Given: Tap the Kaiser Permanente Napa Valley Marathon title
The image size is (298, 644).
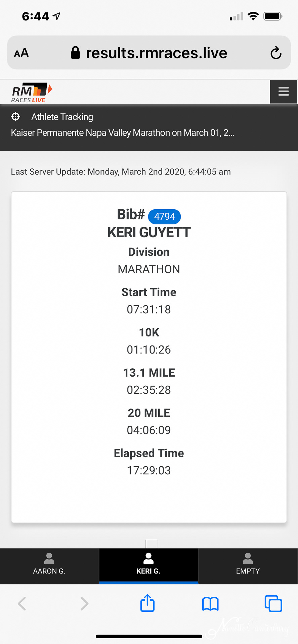Looking at the screenshot, I should (122, 133).
